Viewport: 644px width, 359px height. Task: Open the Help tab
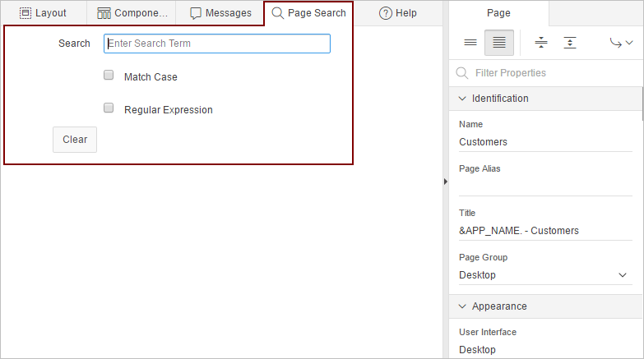pyautogui.click(x=398, y=13)
